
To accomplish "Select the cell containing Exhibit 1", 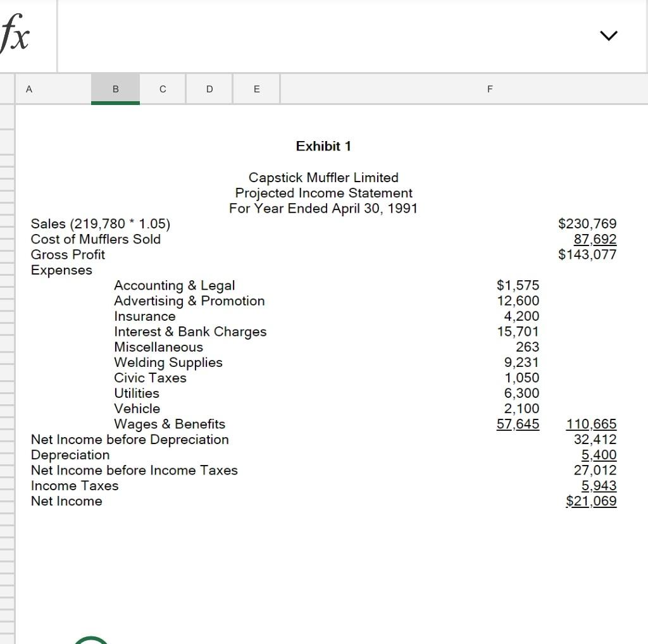I will tap(323, 146).
